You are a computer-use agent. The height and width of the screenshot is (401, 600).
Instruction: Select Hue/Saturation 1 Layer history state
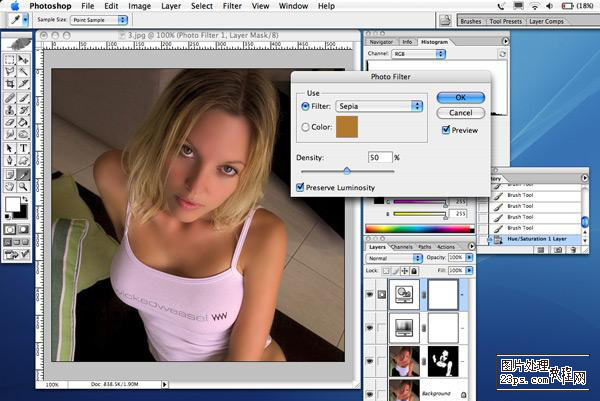(x=536, y=239)
